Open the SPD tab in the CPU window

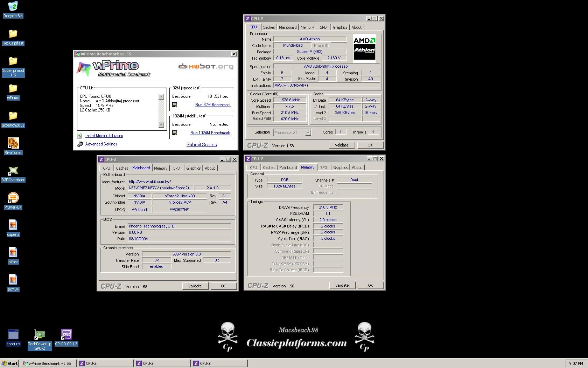coord(323,27)
